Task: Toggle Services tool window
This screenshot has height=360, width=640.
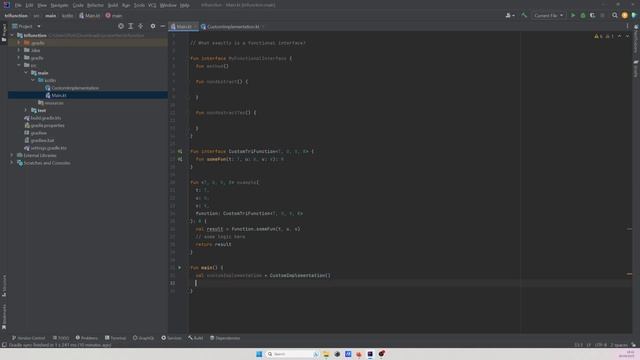Action: (x=171, y=338)
